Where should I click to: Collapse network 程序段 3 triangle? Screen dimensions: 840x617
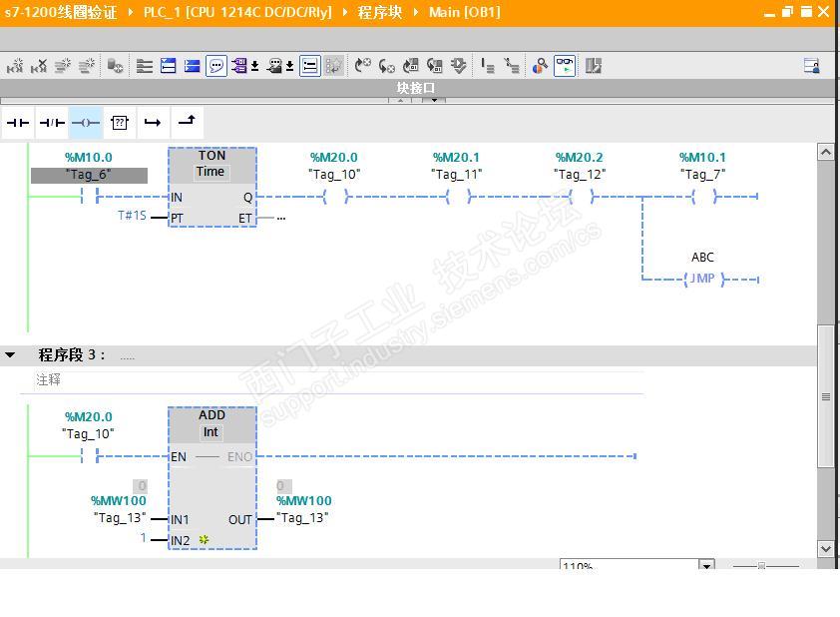[10, 354]
